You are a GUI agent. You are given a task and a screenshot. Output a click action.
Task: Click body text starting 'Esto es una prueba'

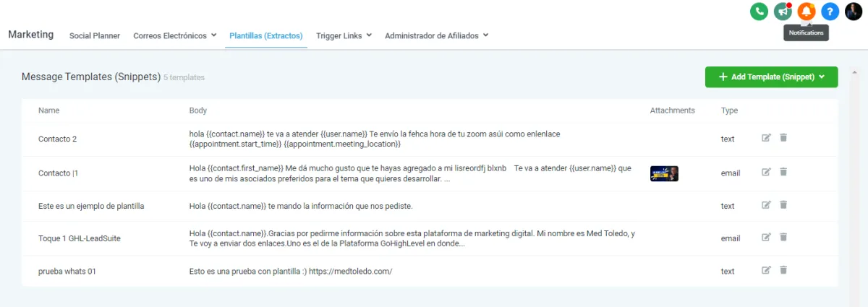pyautogui.click(x=290, y=272)
